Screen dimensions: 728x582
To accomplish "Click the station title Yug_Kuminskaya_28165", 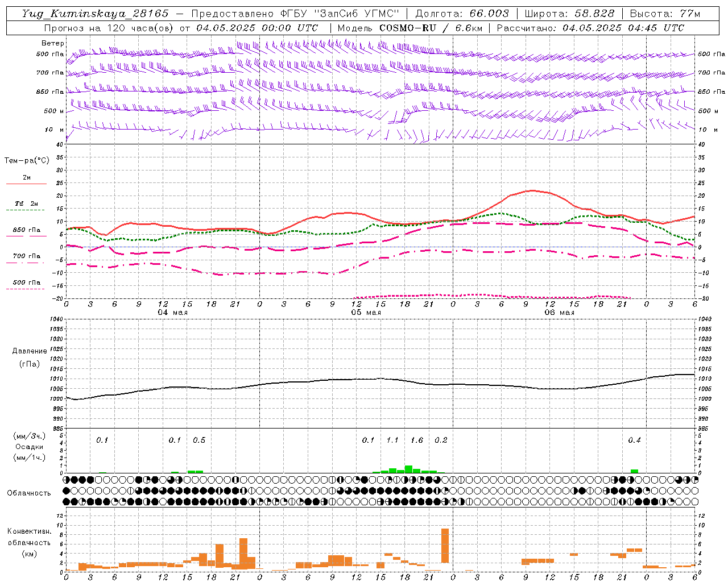I will [95, 14].
